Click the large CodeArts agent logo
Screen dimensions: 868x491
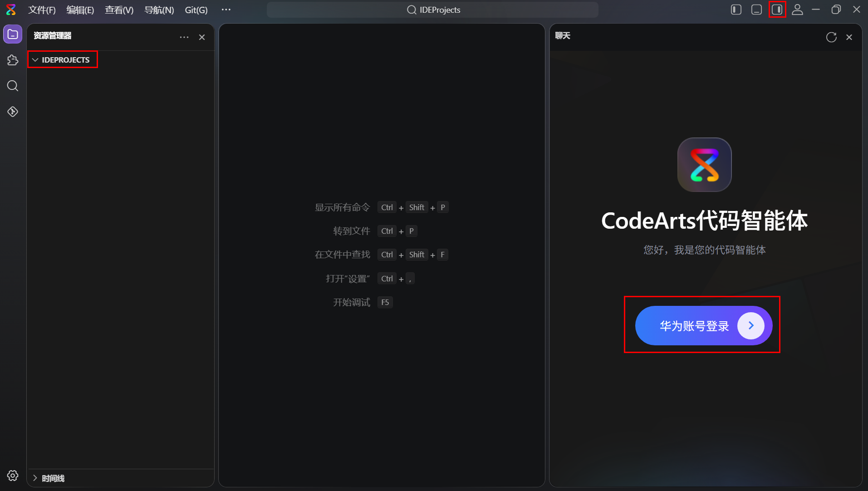pos(704,165)
